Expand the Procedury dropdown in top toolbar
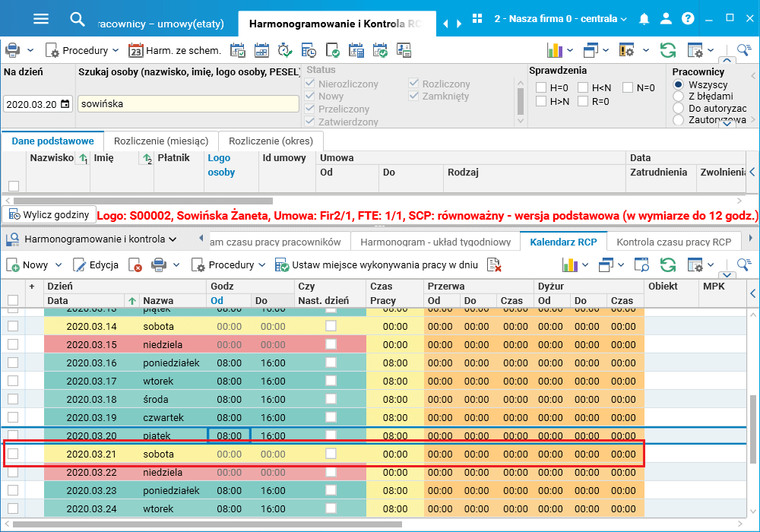This screenshot has width=760, height=532. pos(116,51)
